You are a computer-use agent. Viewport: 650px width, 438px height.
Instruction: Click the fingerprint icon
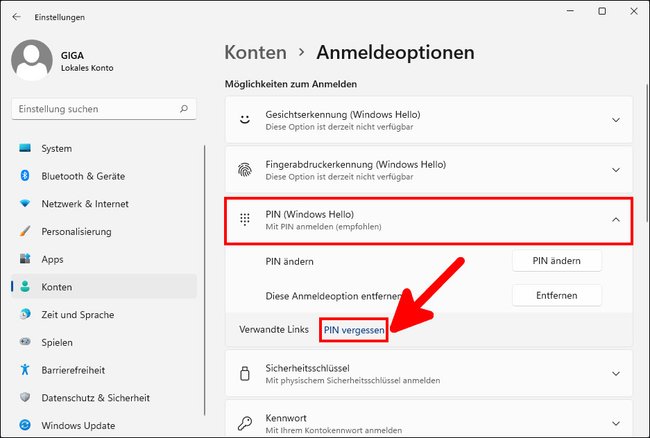point(245,170)
